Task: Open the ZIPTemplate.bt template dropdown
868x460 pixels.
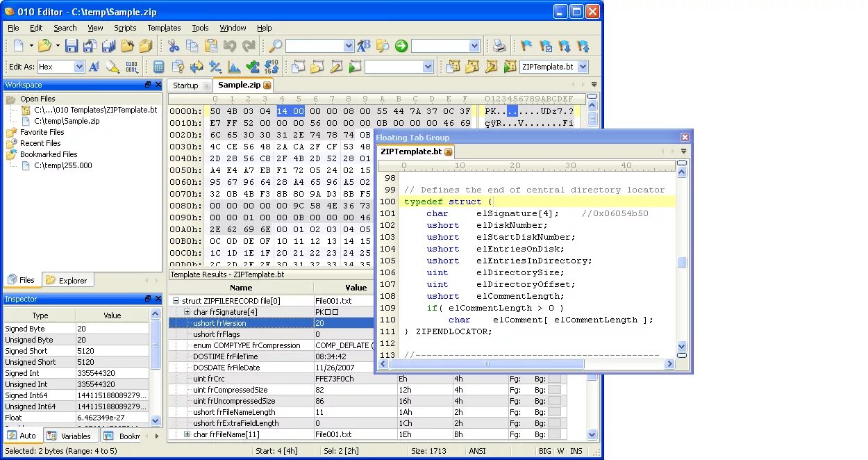Action: (583, 67)
